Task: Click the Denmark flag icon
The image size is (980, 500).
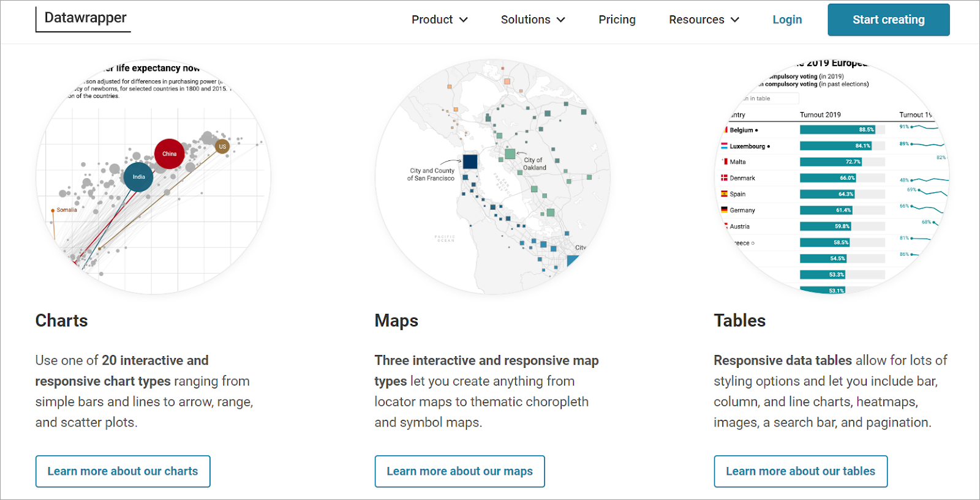Action: (x=724, y=177)
